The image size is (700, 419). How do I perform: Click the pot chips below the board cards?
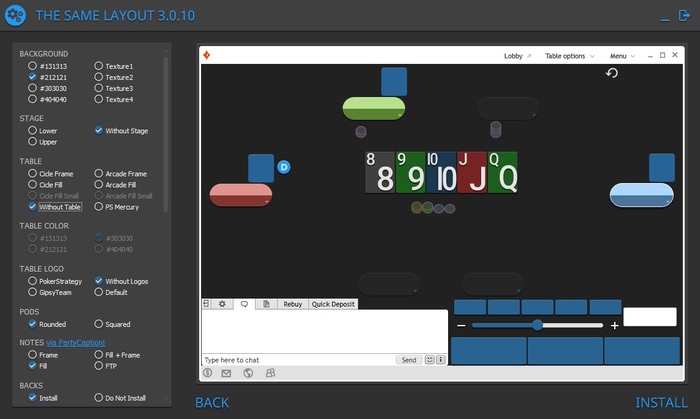click(433, 208)
